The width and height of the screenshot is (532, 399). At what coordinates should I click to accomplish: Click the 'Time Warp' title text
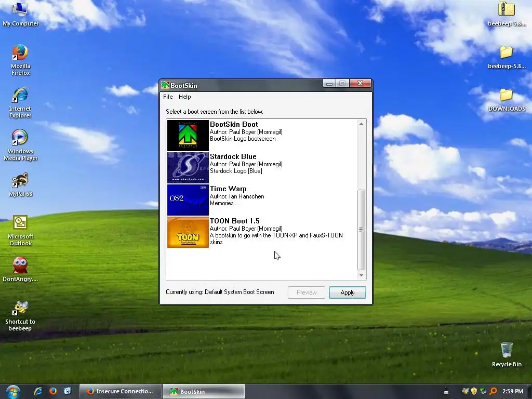[x=228, y=189]
